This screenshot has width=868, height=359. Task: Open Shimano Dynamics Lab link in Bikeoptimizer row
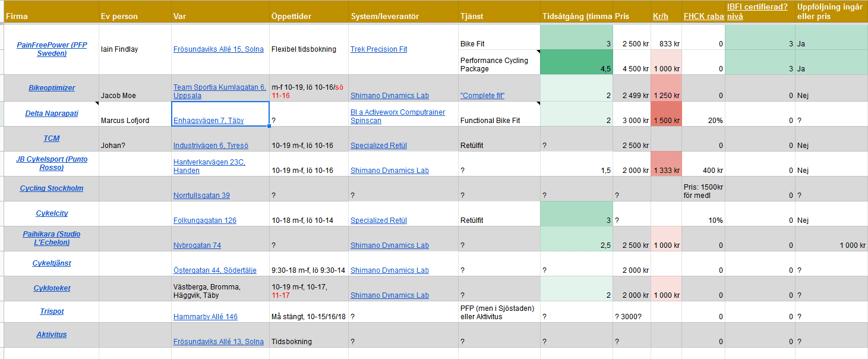(x=390, y=96)
